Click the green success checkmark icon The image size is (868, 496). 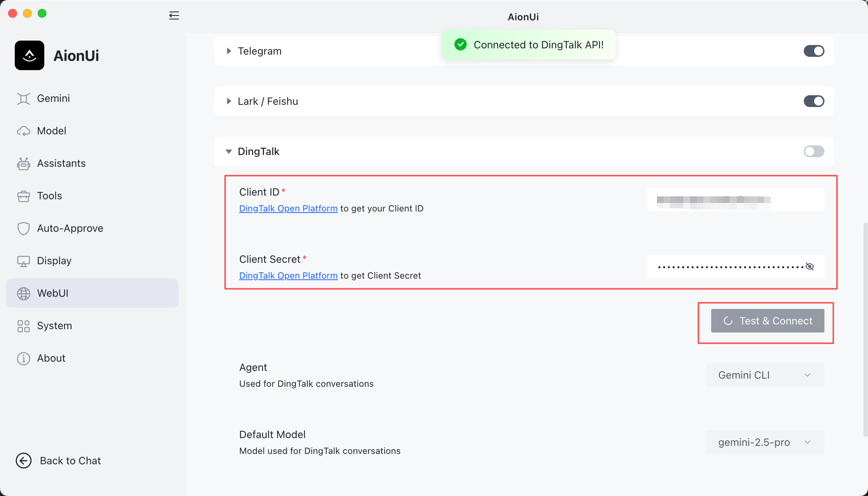click(x=461, y=45)
